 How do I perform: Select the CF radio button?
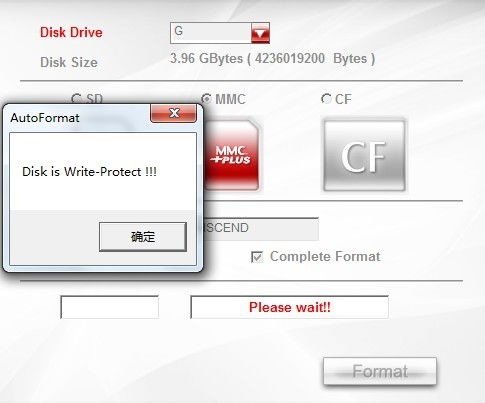(326, 99)
